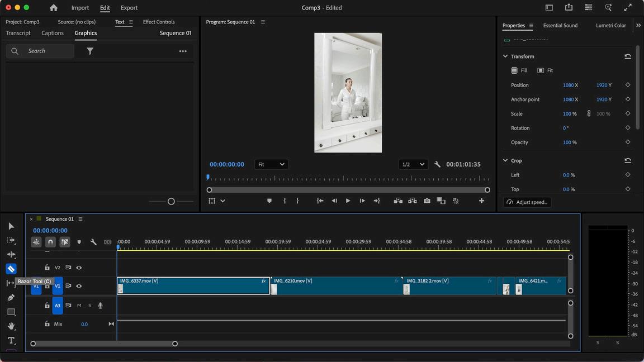The image size is (644, 362).
Task: Select the Pen tool
Action: [11, 298]
